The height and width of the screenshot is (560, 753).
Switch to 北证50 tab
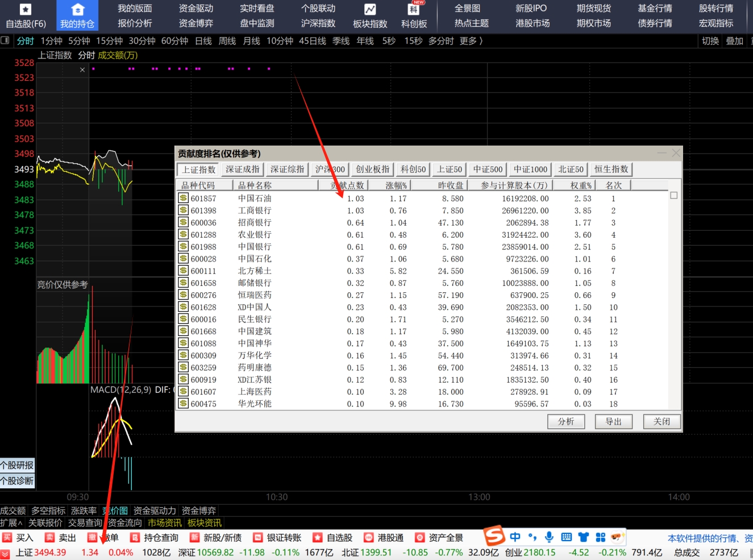(x=571, y=169)
